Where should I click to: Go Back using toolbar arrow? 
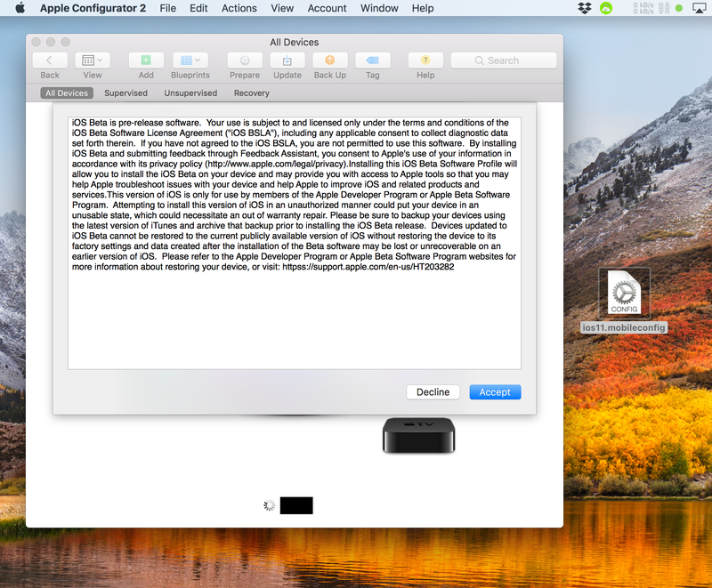coord(50,60)
